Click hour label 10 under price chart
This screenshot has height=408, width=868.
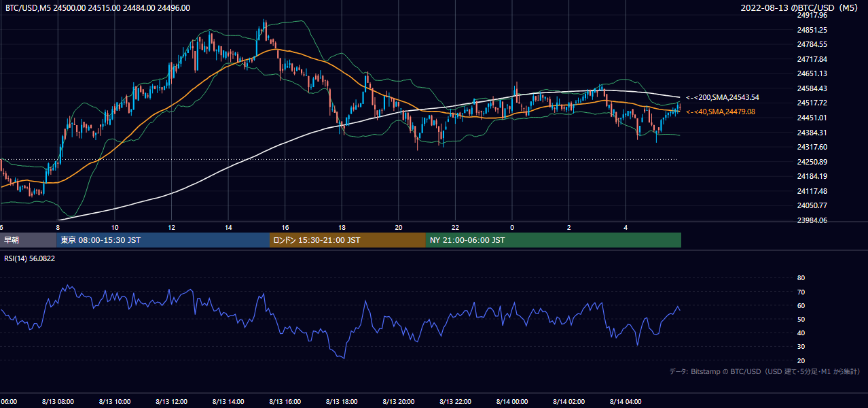115,227
